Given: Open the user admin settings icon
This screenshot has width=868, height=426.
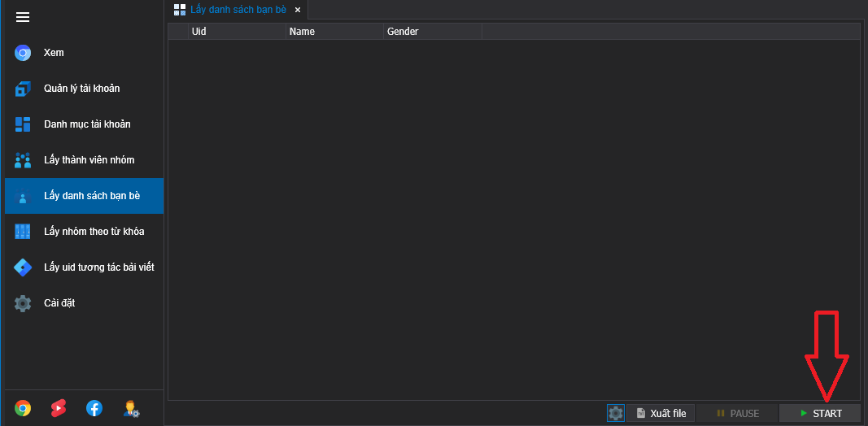Looking at the screenshot, I should [131, 408].
